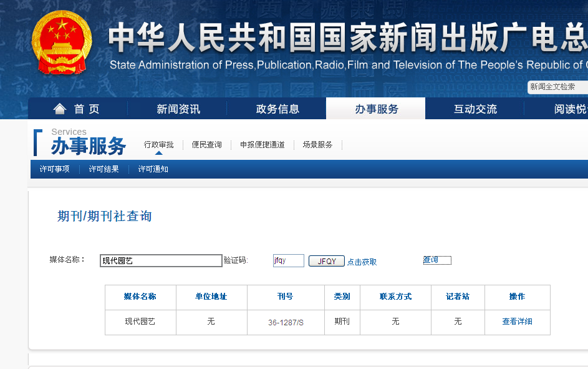588x369 pixels.
Task: Open the 申报便捷通道 sub-menu item
Action: [262, 144]
